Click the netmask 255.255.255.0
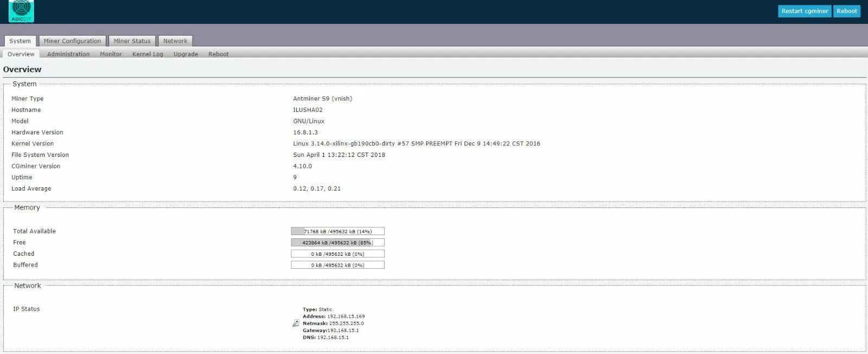The height and width of the screenshot is (354, 868). [x=346, y=323]
